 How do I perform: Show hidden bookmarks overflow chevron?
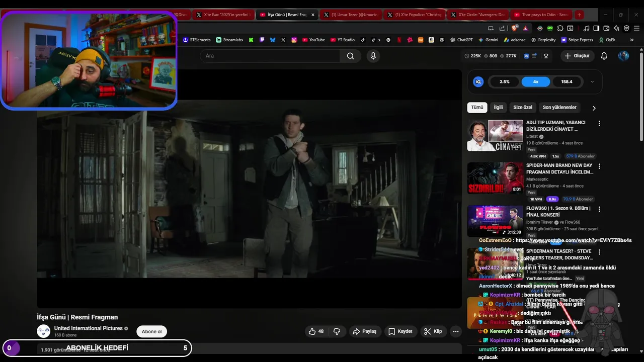pos(631,40)
